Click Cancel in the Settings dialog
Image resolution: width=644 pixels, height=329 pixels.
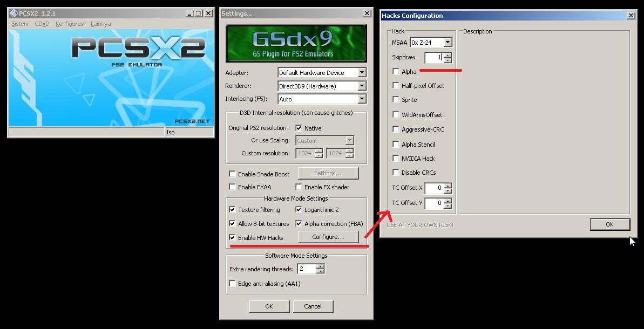point(313,306)
